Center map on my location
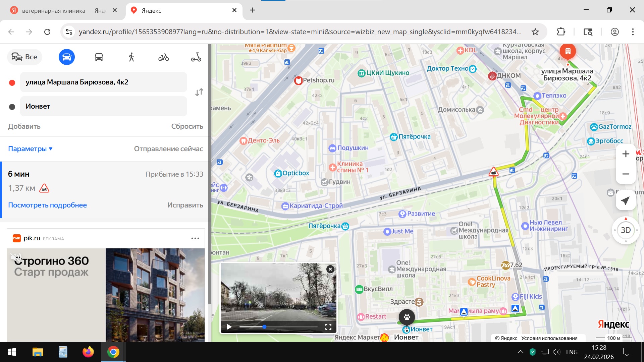This screenshot has width=644, height=362. [626, 201]
